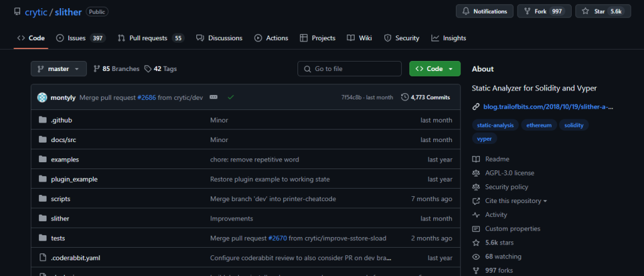This screenshot has height=276, width=644.
Task: Click the watching eye icon
Action: (476, 257)
